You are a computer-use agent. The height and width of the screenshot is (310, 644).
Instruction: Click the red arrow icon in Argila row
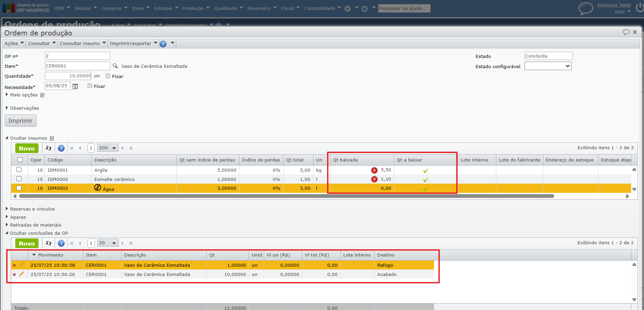coord(374,170)
